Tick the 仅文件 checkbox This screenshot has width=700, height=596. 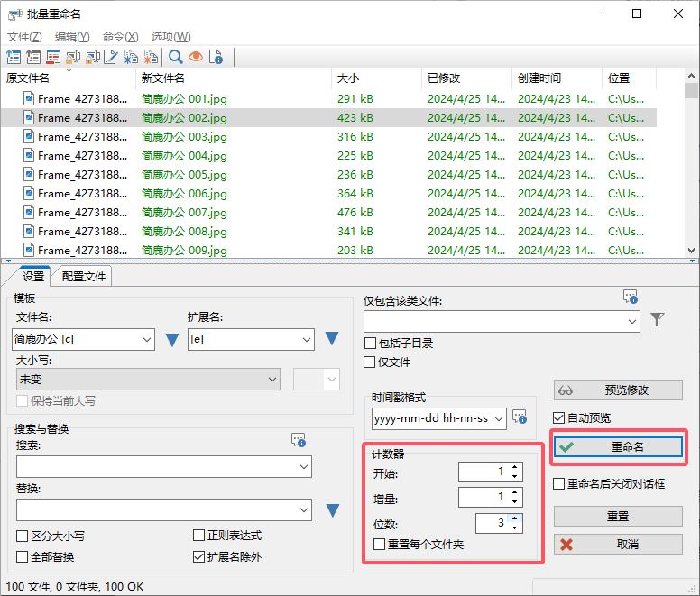369,362
